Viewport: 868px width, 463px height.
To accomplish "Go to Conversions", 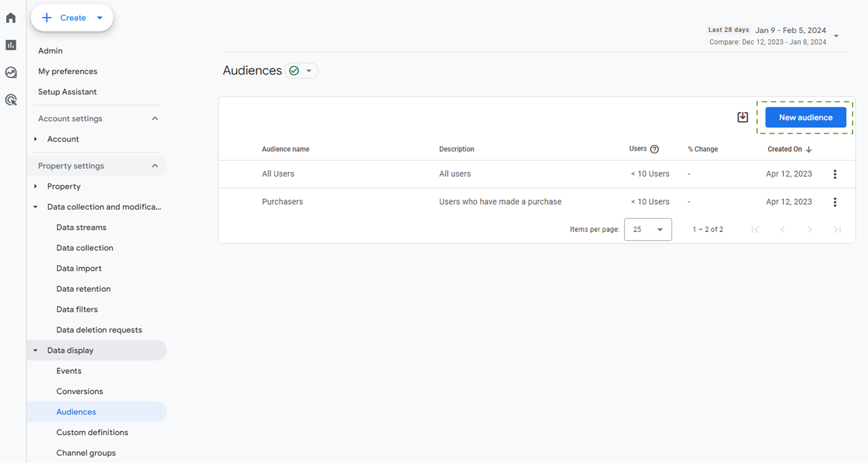I will point(79,391).
